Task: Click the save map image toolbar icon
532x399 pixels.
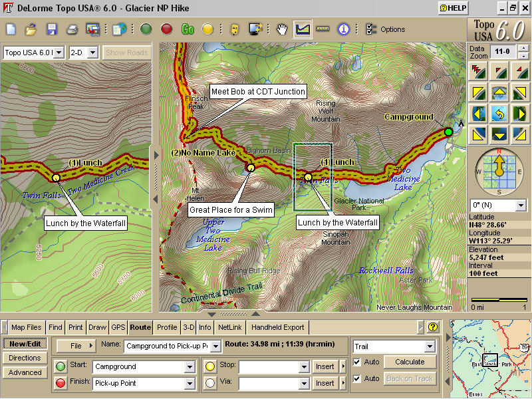Action: 92,29
